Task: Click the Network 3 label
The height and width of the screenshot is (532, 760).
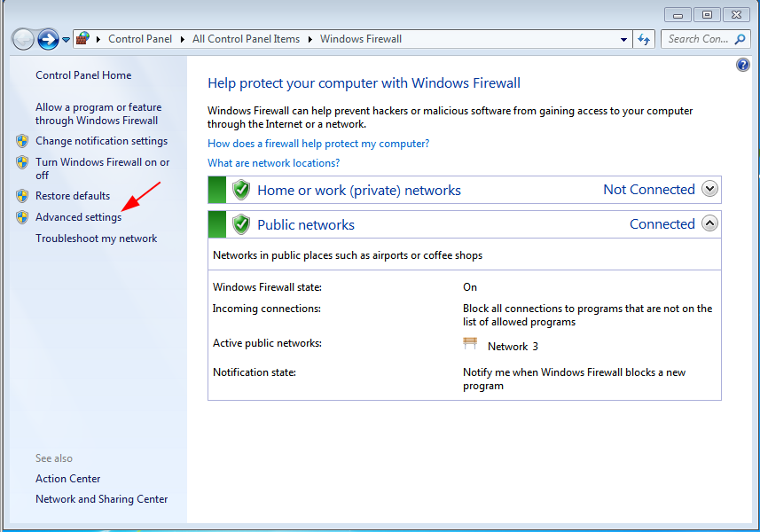Action: pyautogui.click(x=513, y=347)
